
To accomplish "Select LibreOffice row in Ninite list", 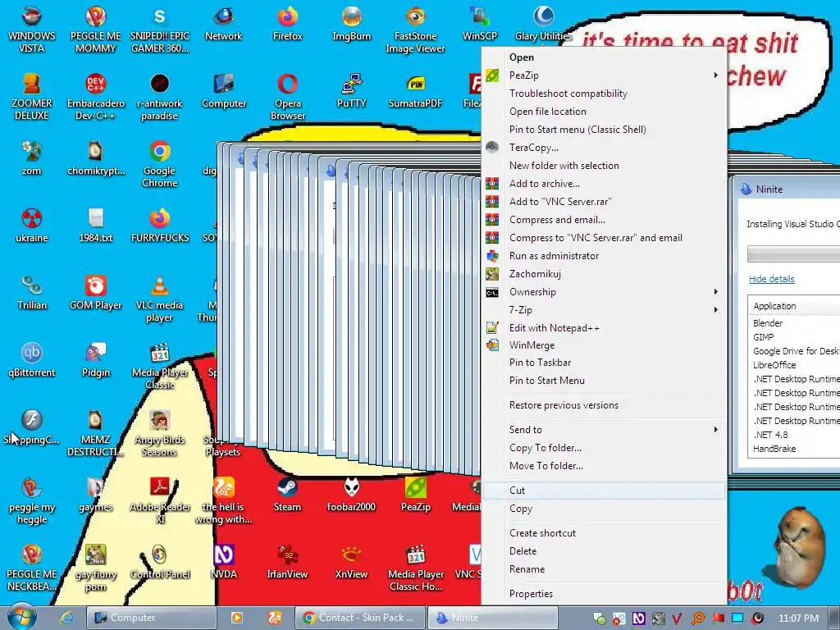I will coord(794,365).
